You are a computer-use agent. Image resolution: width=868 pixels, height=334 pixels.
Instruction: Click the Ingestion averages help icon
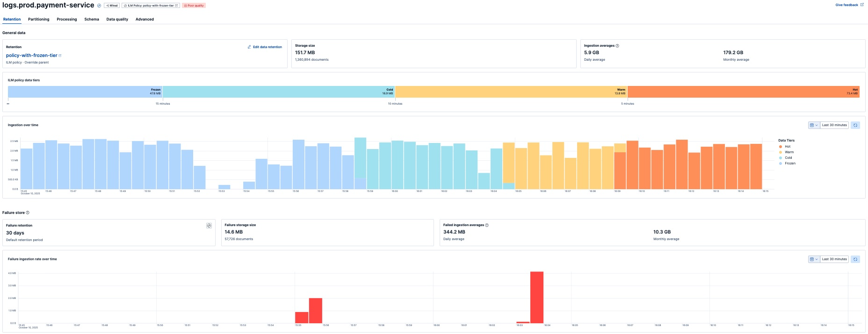click(x=617, y=46)
